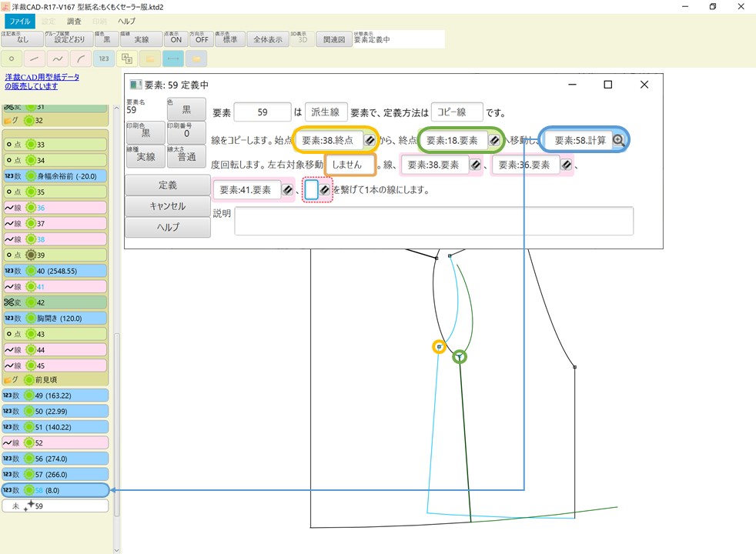Click inside the 説明 description field
756x554 pixels.
click(431, 222)
